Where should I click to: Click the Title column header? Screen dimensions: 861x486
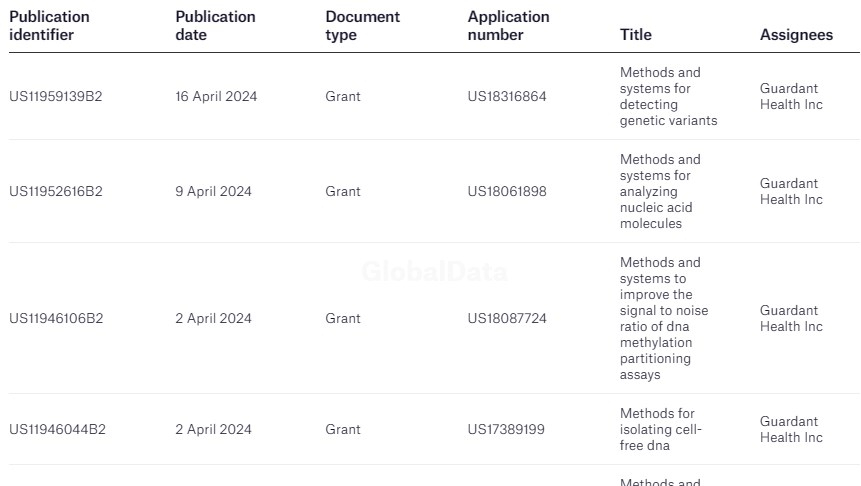coord(635,35)
